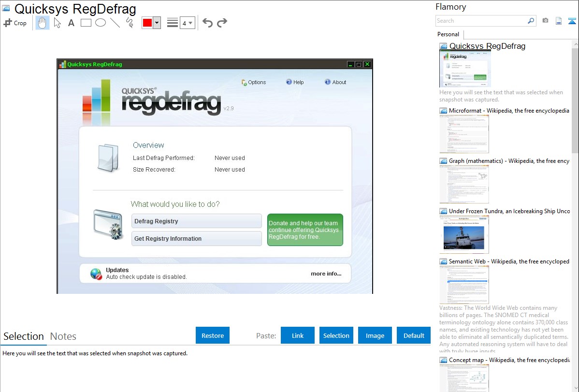
Task: Select the straight line tool
Action: coord(115,23)
